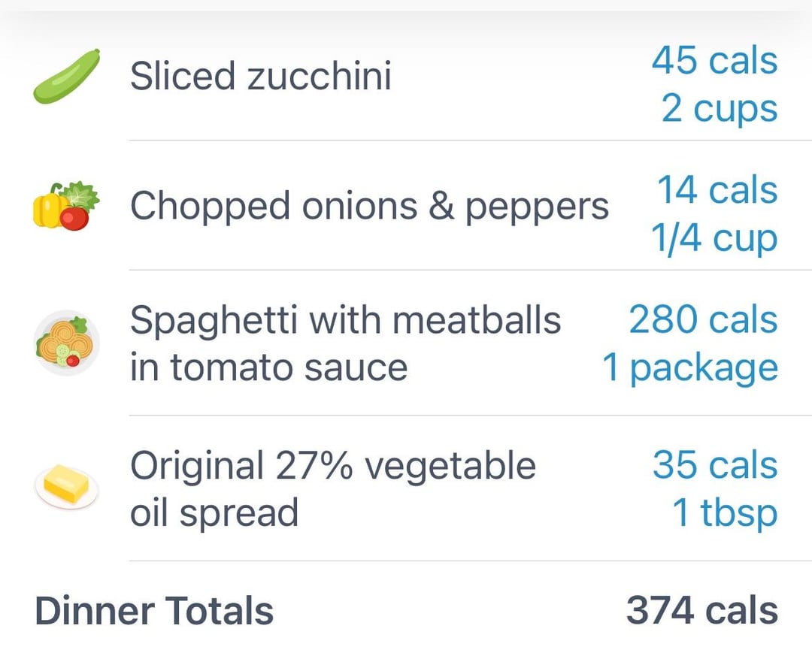Edit the 45 cals zucchini value
Screen dimensions: 812x668
coord(714,61)
